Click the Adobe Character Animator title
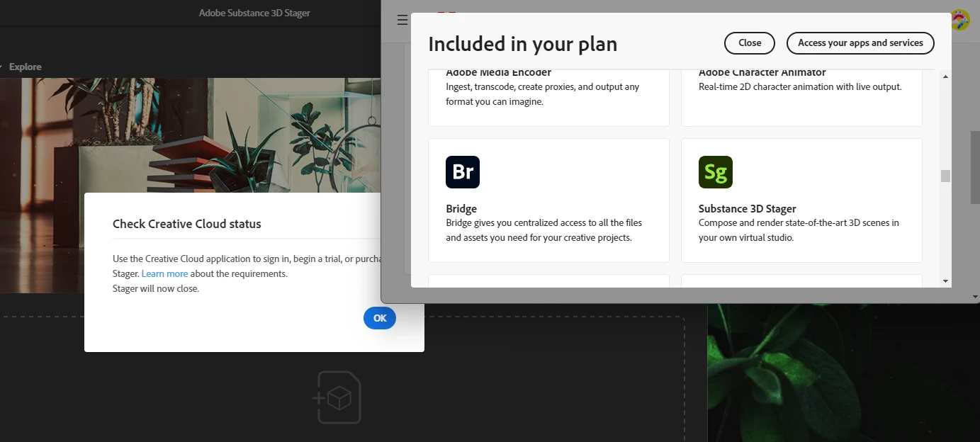This screenshot has width=980, height=442. pyautogui.click(x=762, y=72)
